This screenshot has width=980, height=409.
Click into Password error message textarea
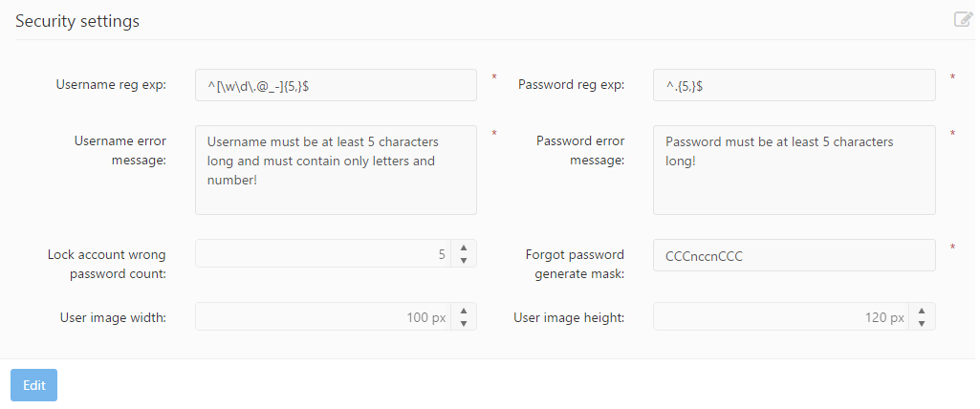[x=794, y=170]
